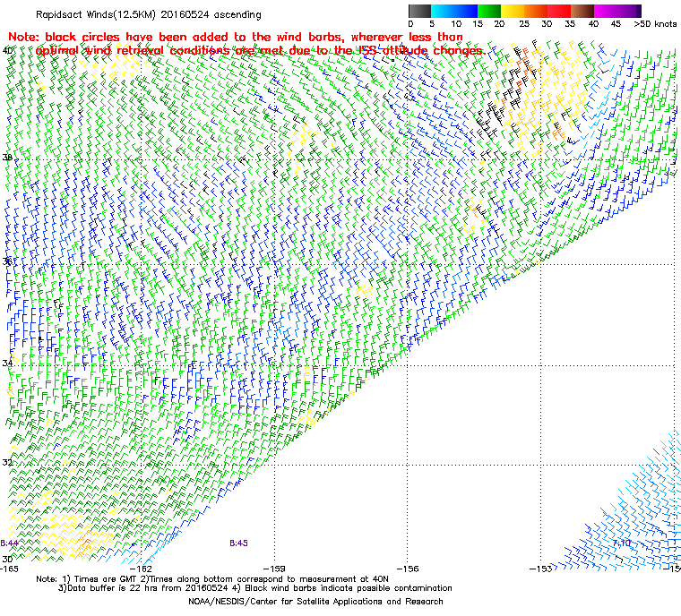Click the -159 longitude axis label
681x616 pixels.
274,569
